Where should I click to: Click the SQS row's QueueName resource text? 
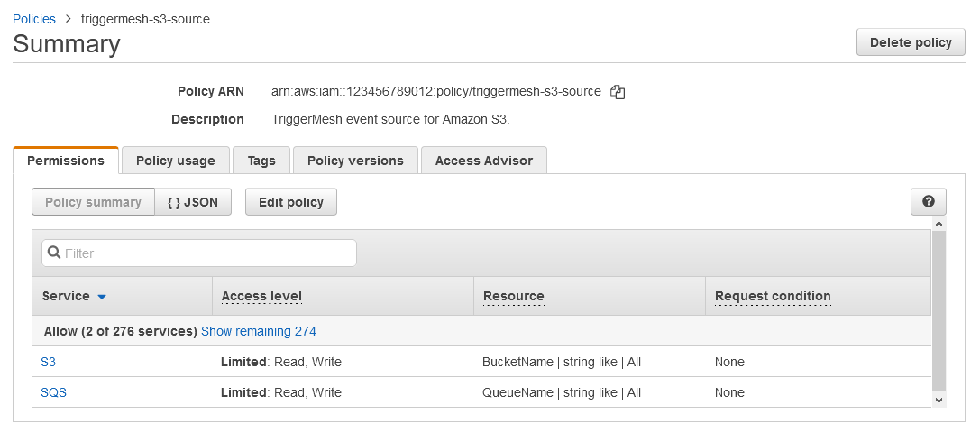[562, 392]
